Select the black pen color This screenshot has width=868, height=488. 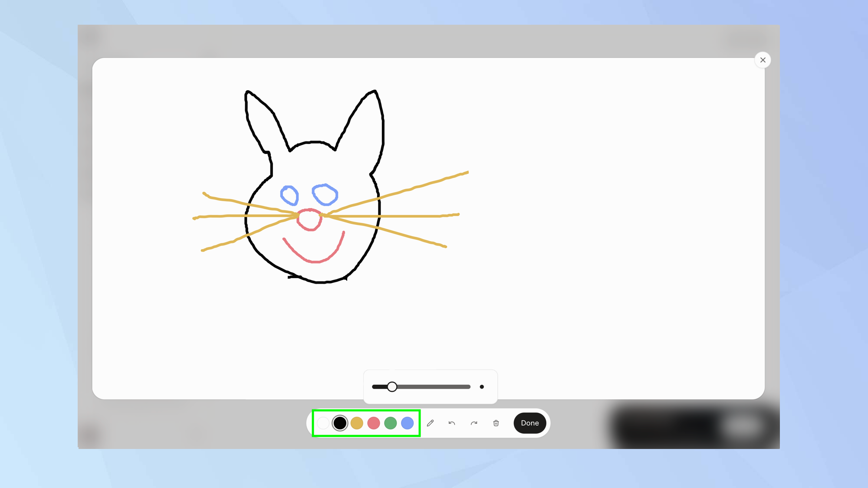340,423
